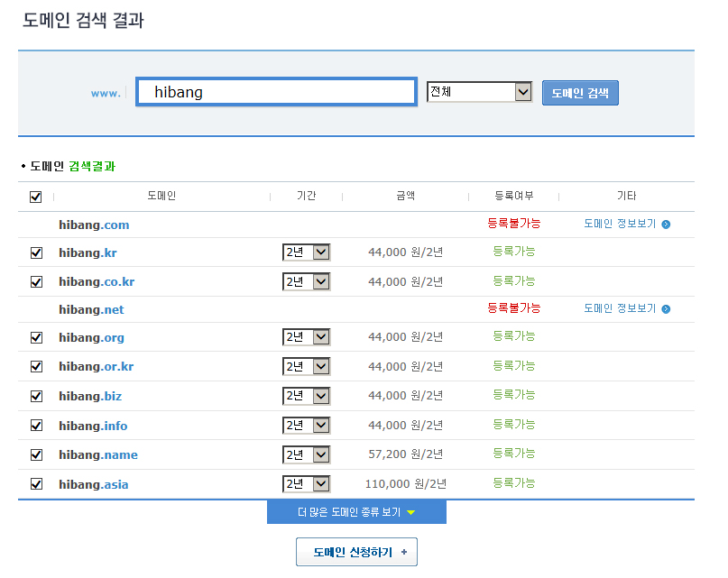Open the period dropdown for hibang.kr
This screenshot has height=578, width=728.
click(306, 253)
